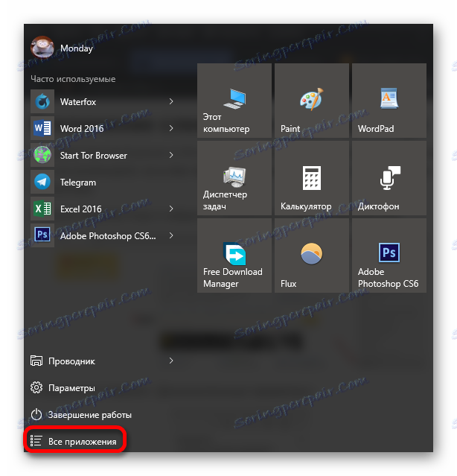The height and width of the screenshot is (476, 457).
Task: Select the Telegram name label
Action: click(x=78, y=183)
